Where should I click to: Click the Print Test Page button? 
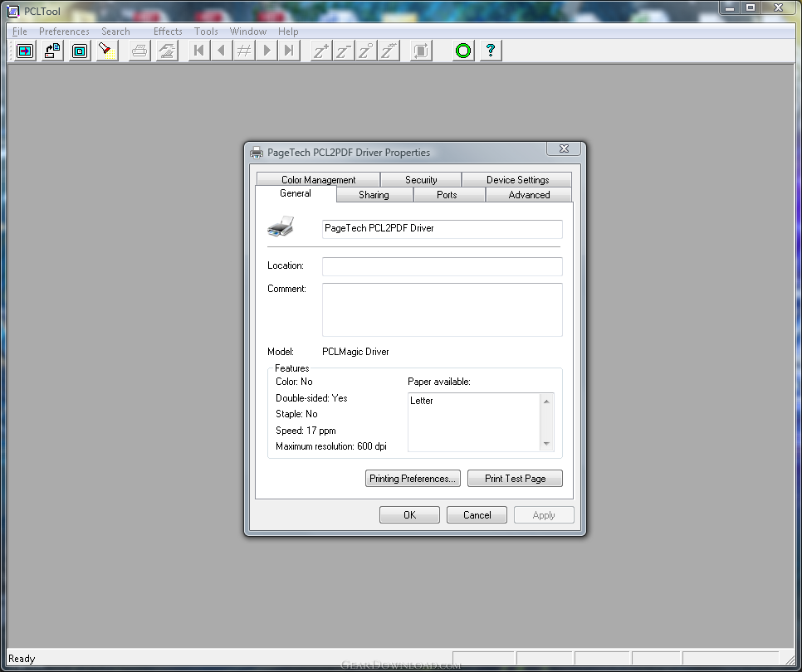click(x=515, y=479)
